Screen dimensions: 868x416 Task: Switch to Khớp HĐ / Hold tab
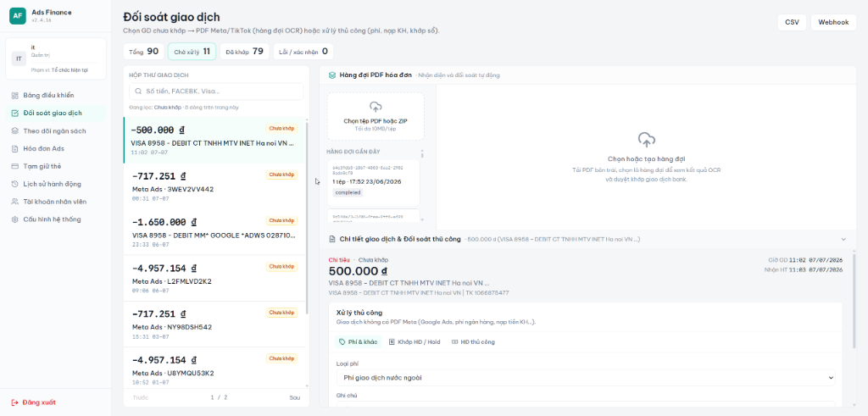pyautogui.click(x=415, y=342)
